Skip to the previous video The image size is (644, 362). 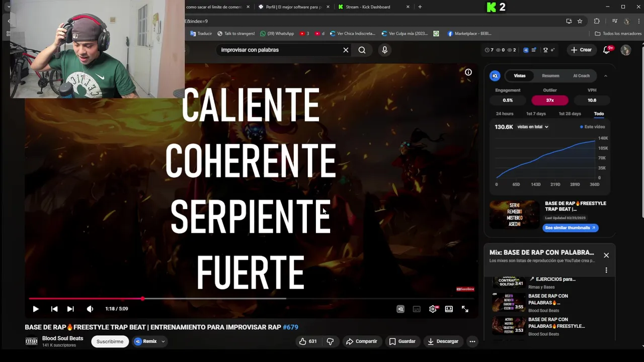(54, 309)
